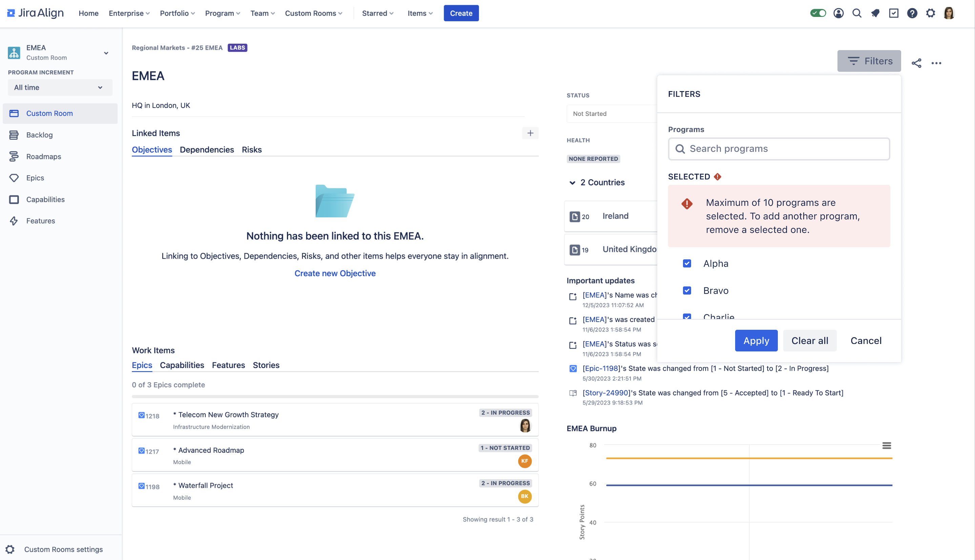
Task: Open the Program dropdown menu
Action: [222, 13]
